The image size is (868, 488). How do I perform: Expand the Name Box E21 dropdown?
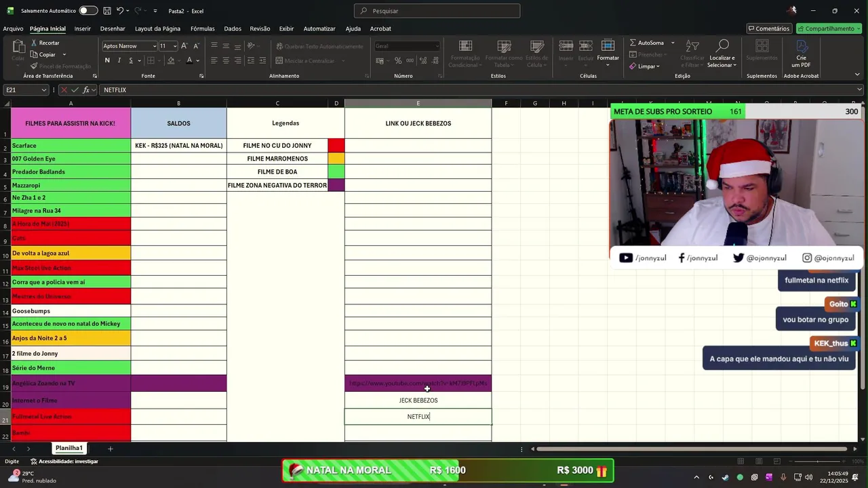(44, 89)
